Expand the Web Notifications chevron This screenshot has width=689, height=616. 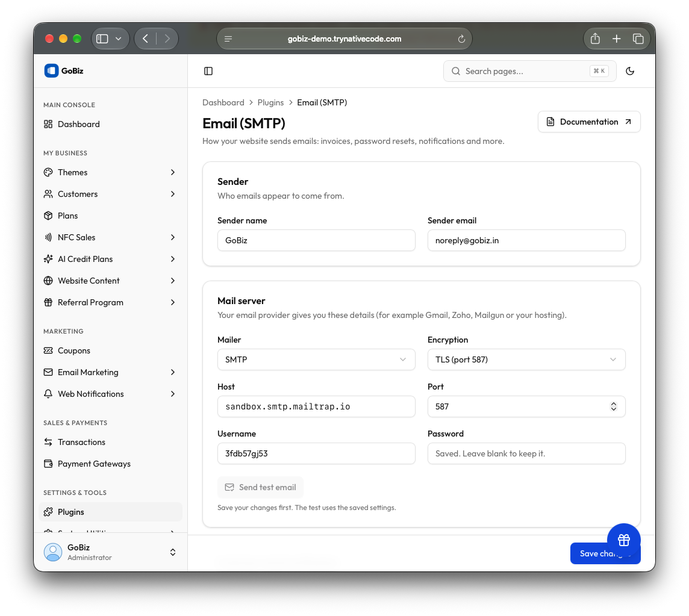point(173,394)
